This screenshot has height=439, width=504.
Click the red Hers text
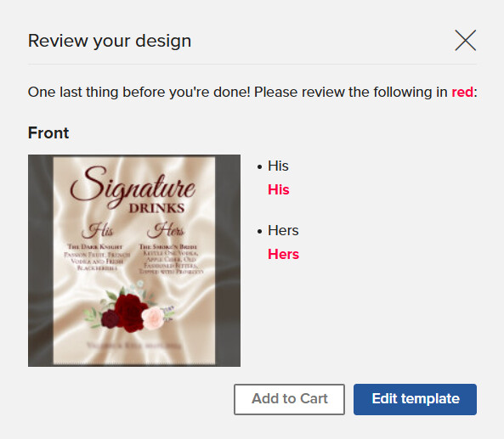pyautogui.click(x=284, y=254)
